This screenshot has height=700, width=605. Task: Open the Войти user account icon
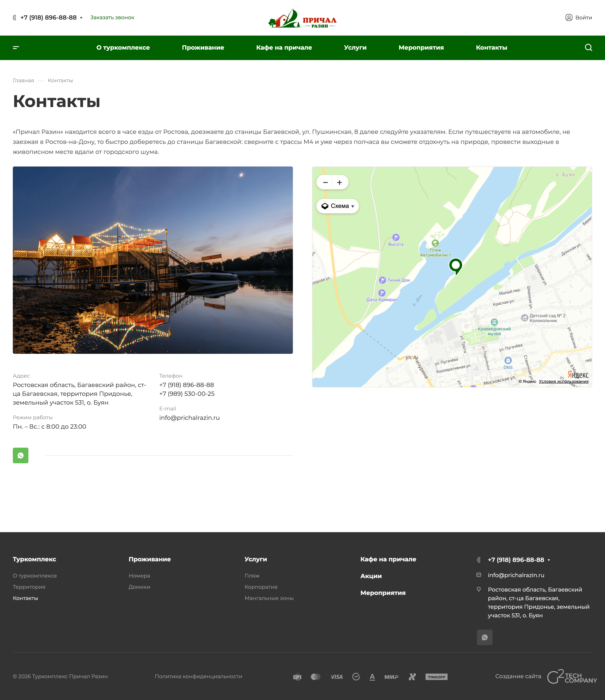tap(569, 18)
